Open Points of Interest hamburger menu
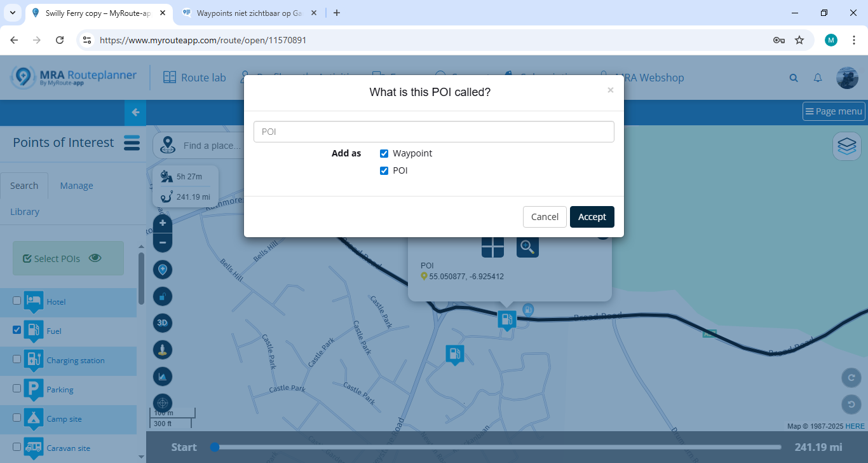 coord(132,142)
